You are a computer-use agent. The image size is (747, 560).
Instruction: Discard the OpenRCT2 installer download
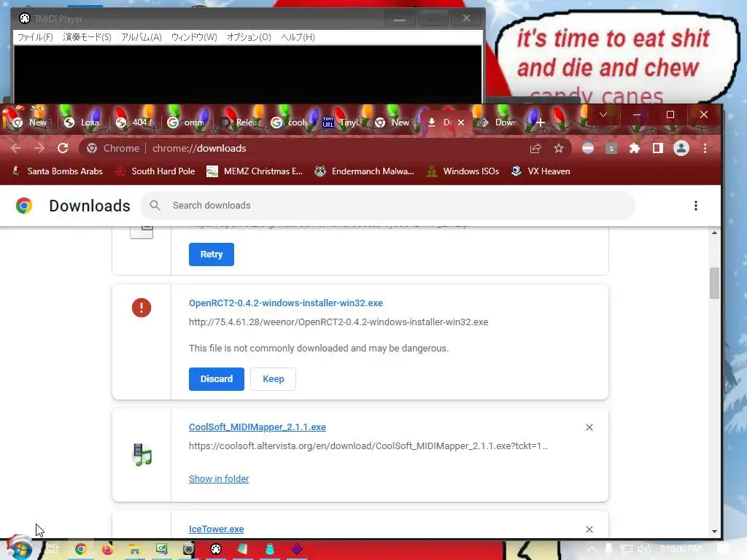click(x=216, y=379)
